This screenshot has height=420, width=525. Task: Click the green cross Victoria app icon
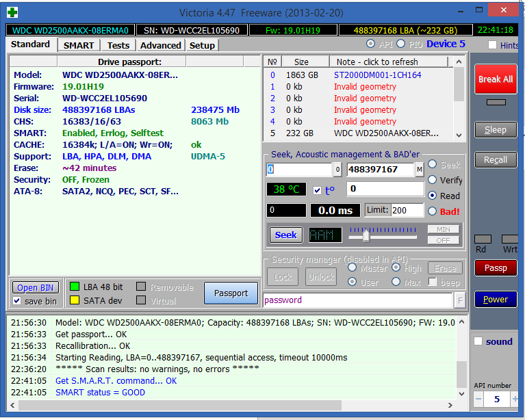click(12, 12)
